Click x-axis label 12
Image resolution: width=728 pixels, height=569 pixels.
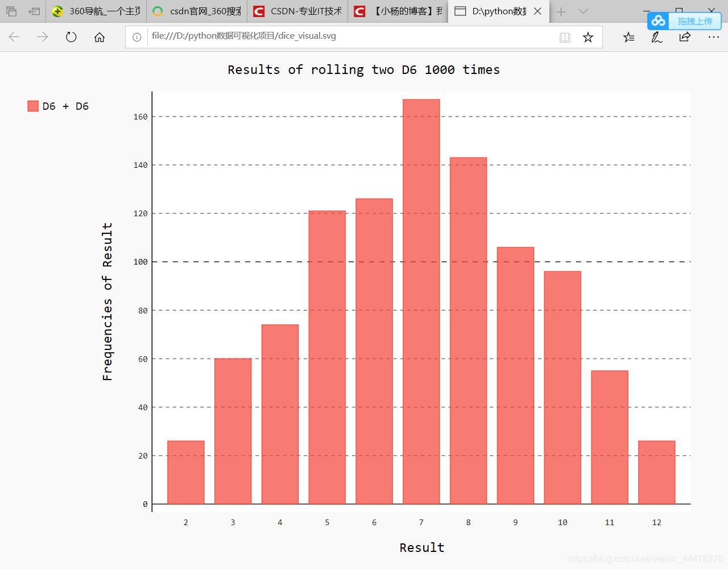click(657, 522)
